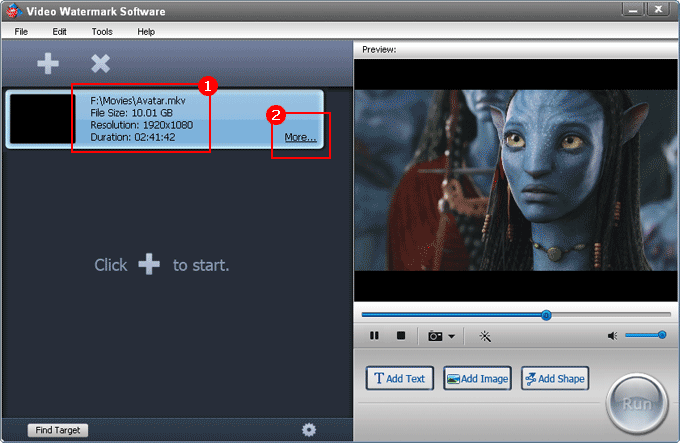Open the Tools menu
The width and height of the screenshot is (680, 443).
coord(102,32)
